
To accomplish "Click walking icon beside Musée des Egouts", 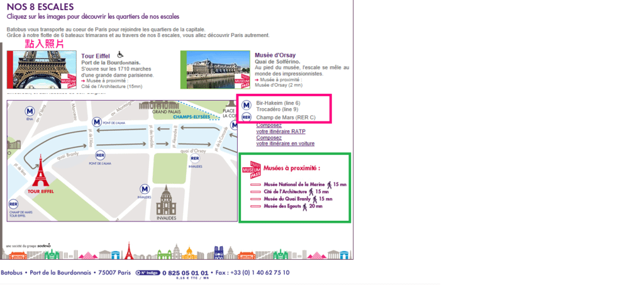I will click(x=305, y=206).
